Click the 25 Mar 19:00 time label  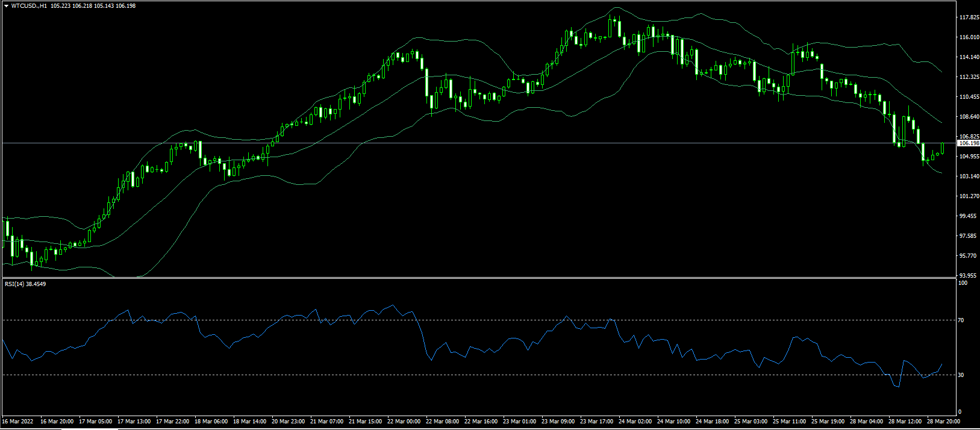tap(828, 422)
